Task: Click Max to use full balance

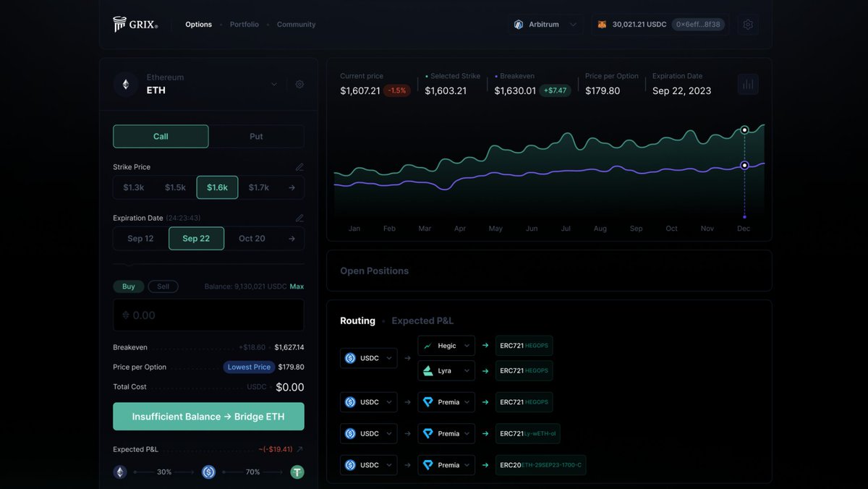Action: point(297,286)
